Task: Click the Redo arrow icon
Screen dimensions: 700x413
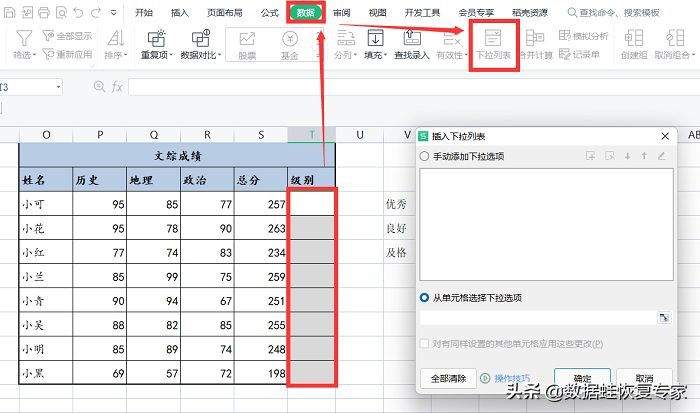Action: click(x=96, y=13)
